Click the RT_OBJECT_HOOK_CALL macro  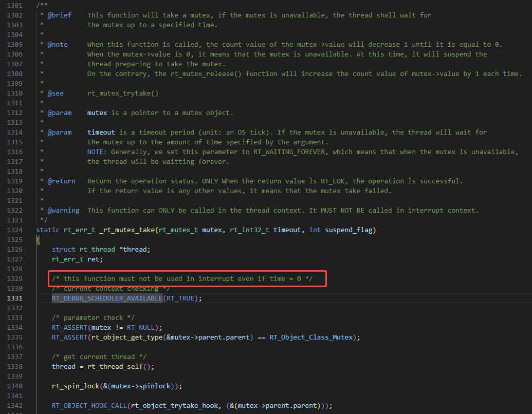coord(89,405)
